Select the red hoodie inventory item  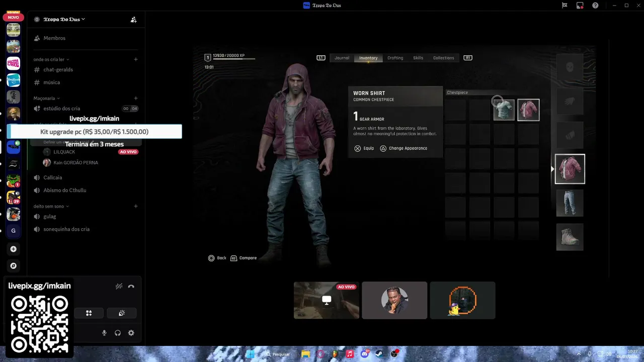(x=528, y=110)
